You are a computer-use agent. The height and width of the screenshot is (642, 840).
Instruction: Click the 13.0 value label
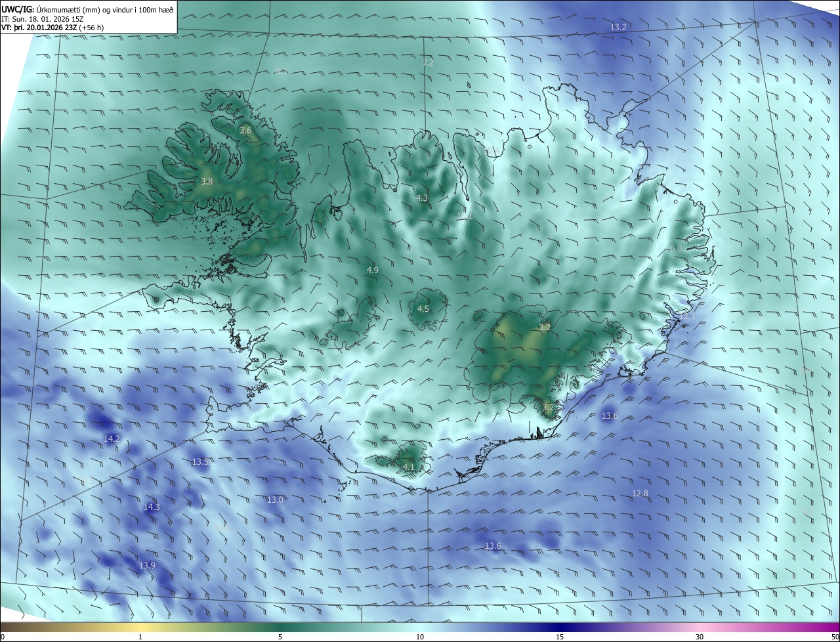tap(275, 500)
